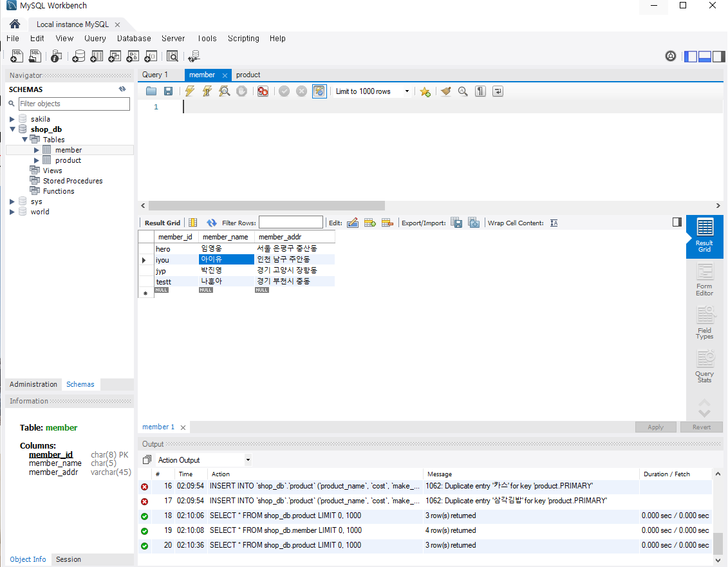728x567 pixels.
Task: Open the Query menu
Action: 95,39
